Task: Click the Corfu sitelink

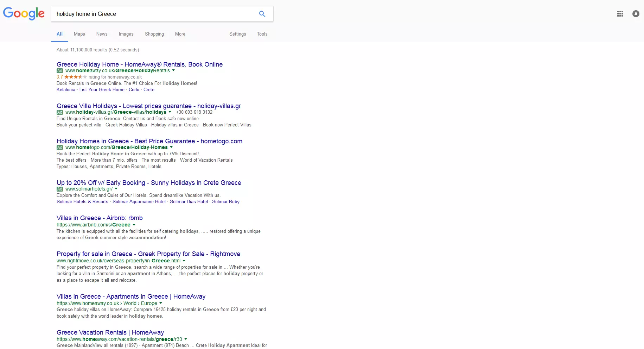Action: point(134,90)
